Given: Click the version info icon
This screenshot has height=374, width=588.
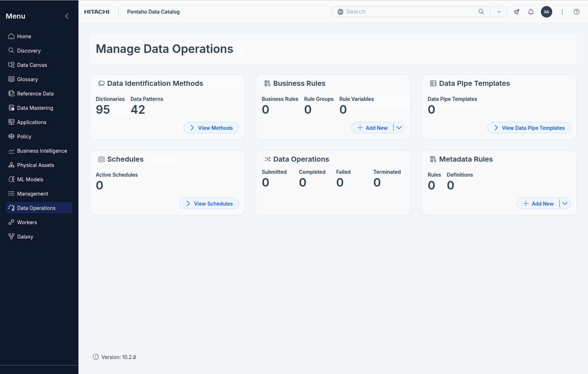Looking at the screenshot, I should point(96,357).
